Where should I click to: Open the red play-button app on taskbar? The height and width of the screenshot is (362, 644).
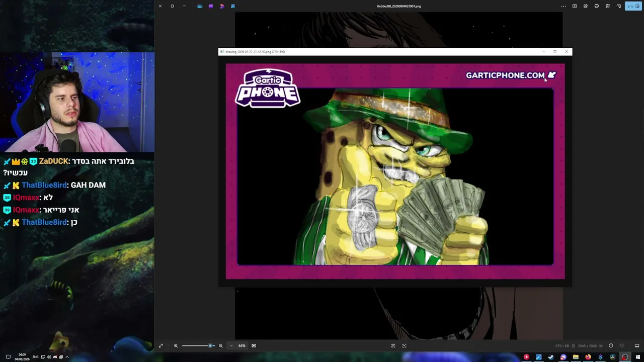(526, 357)
